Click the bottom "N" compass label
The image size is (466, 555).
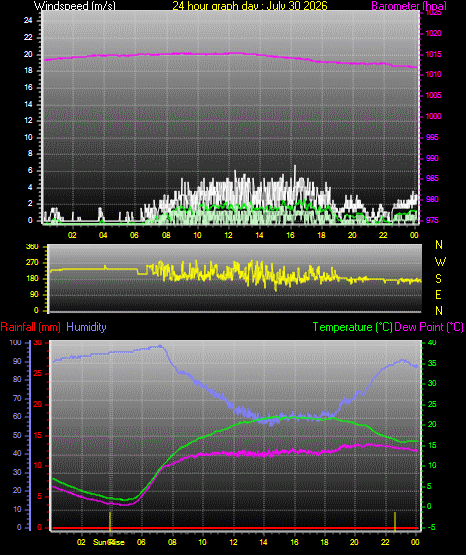click(439, 310)
